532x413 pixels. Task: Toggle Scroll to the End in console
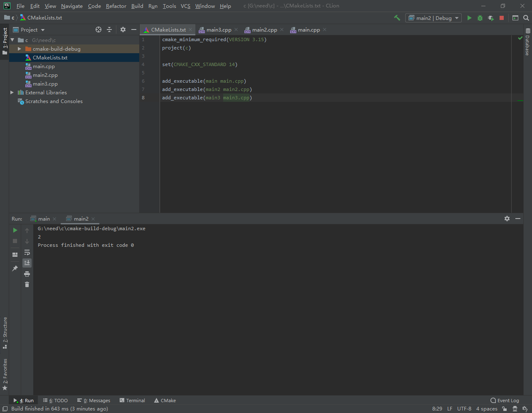pos(27,263)
